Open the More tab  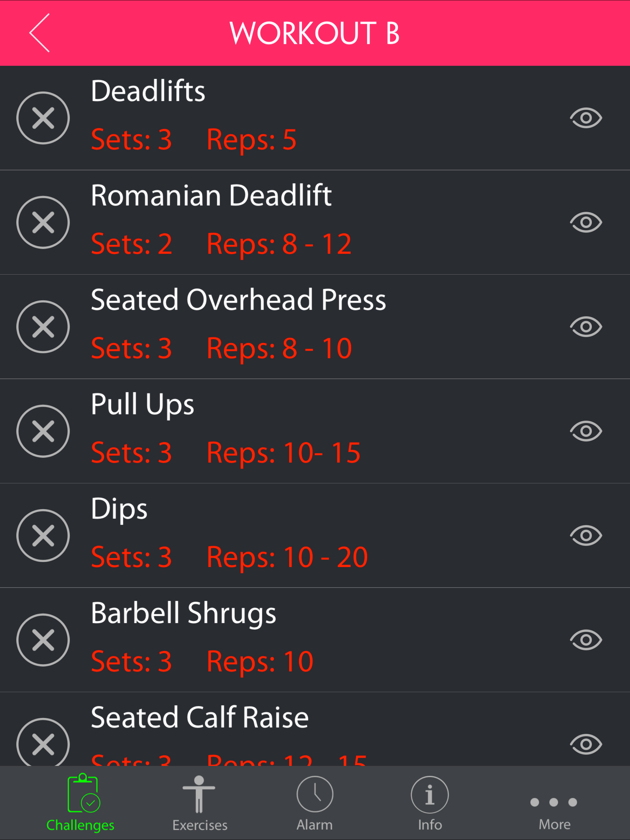(554, 812)
